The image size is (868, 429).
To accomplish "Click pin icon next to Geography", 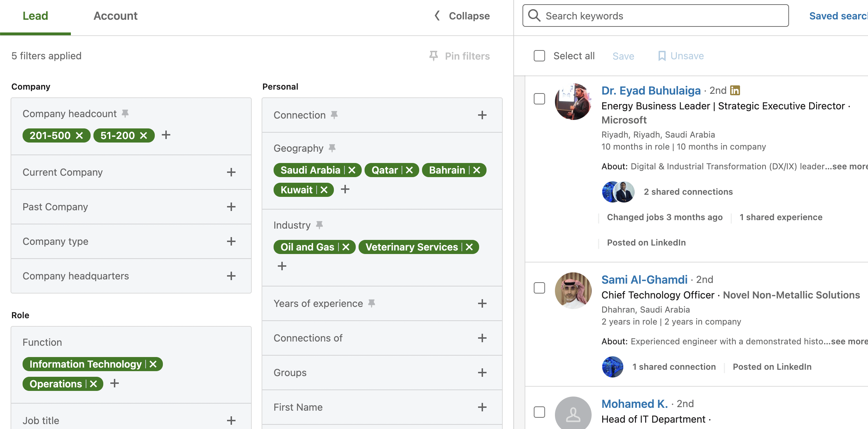I will pyautogui.click(x=332, y=148).
